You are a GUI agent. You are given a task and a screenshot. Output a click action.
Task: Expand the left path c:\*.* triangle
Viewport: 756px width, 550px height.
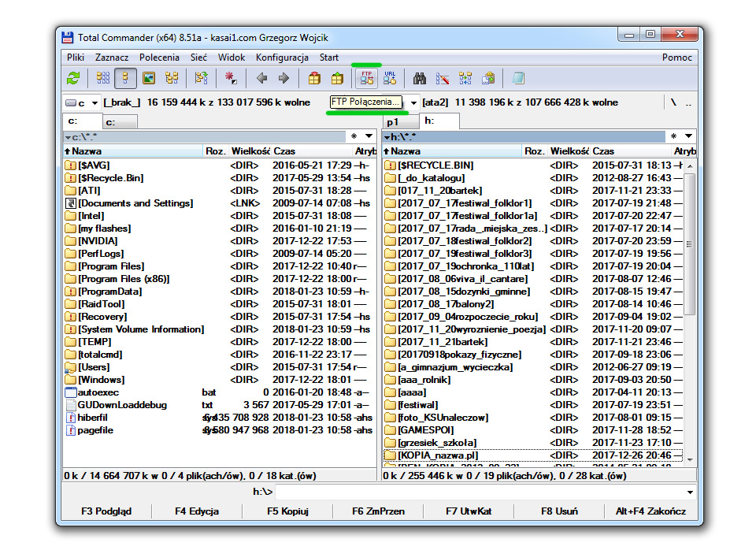[x=69, y=137]
